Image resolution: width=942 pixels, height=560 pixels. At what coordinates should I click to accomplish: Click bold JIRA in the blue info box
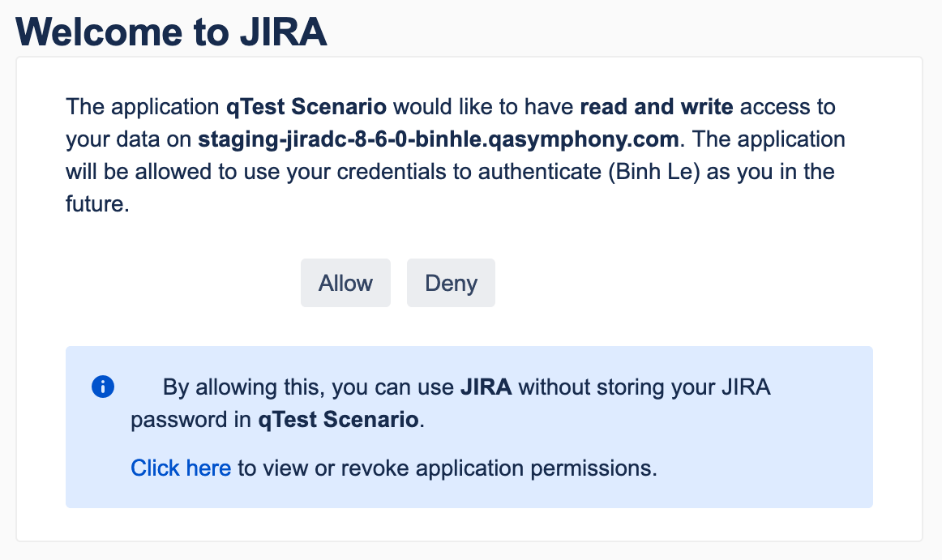486,387
